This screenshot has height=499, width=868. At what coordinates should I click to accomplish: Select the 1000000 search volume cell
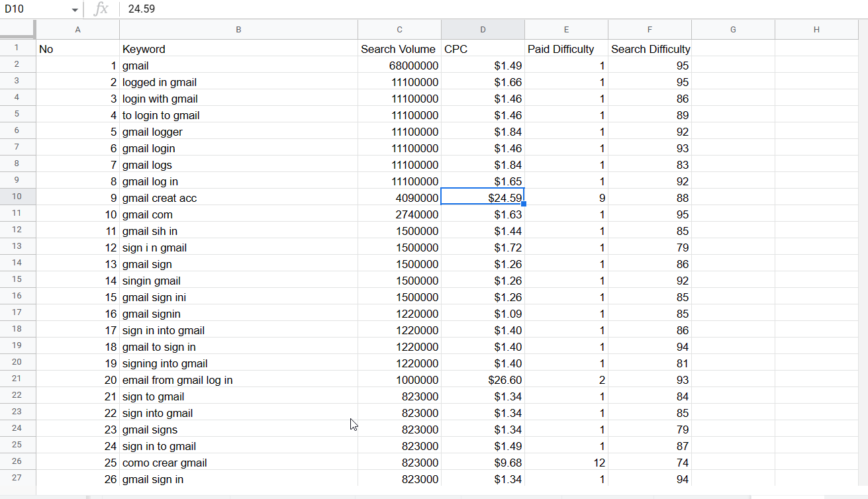[399, 380]
